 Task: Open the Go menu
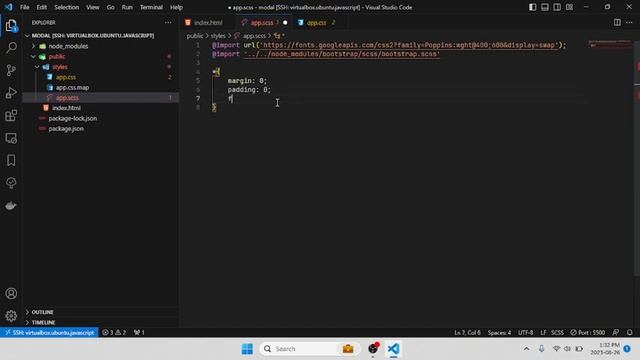click(111, 7)
